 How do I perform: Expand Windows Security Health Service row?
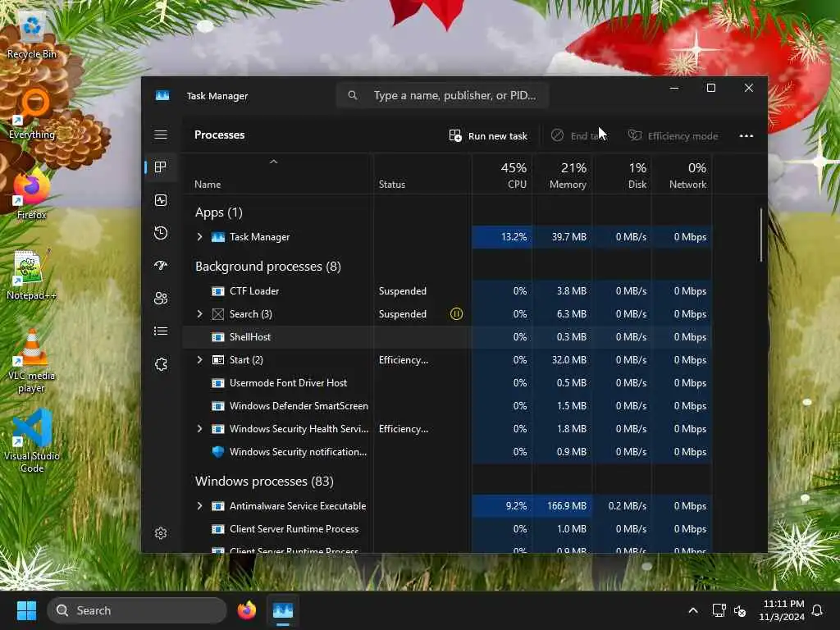click(200, 428)
